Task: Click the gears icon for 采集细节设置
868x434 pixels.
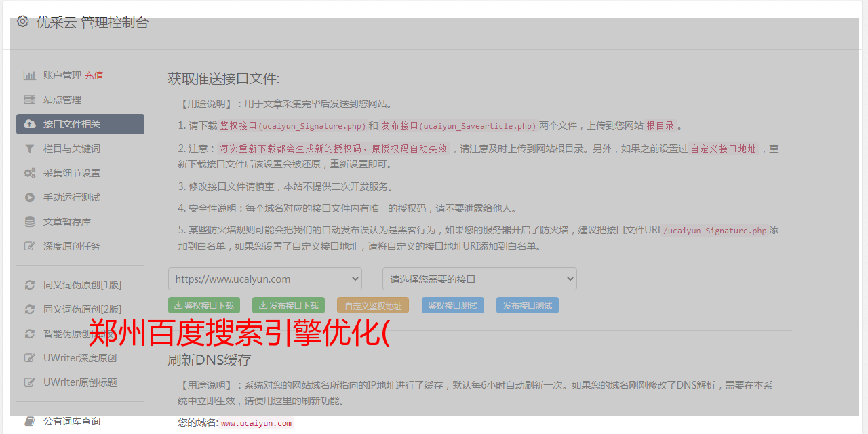Action: (x=30, y=173)
